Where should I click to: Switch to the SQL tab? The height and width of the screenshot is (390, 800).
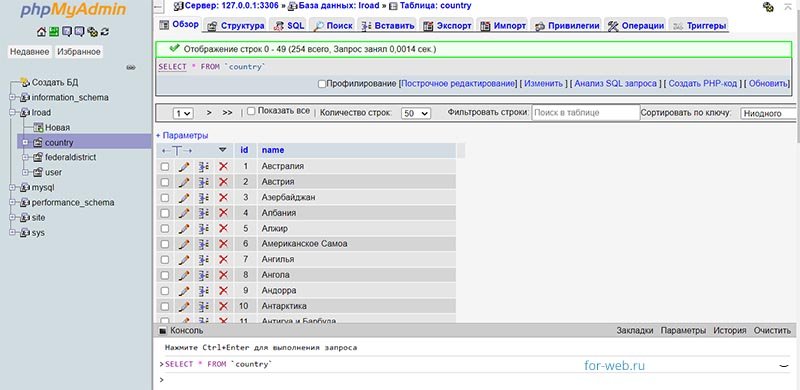pos(289,26)
